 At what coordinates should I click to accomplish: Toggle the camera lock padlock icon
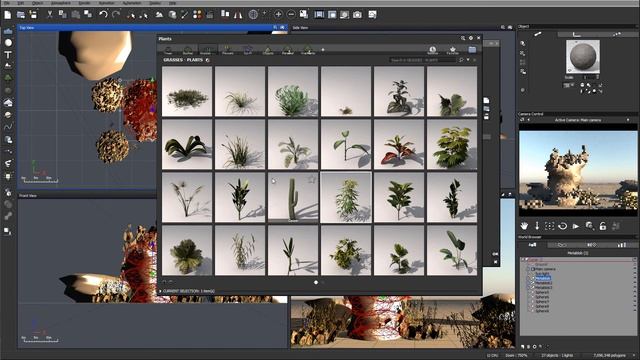[602, 226]
